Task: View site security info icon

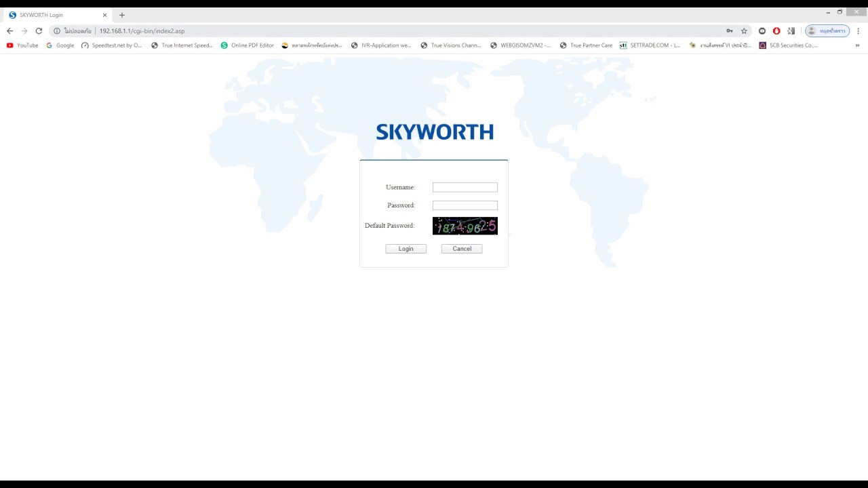Action: click(x=57, y=31)
